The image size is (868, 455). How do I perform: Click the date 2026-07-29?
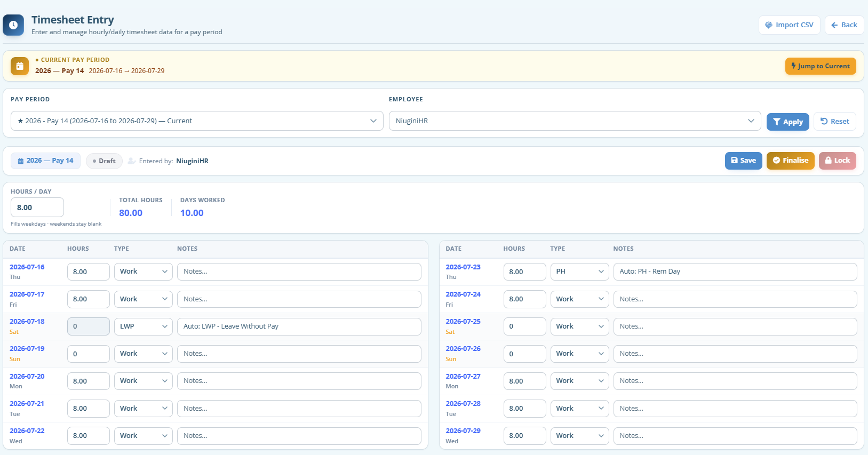pyautogui.click(x=463, y=431)
